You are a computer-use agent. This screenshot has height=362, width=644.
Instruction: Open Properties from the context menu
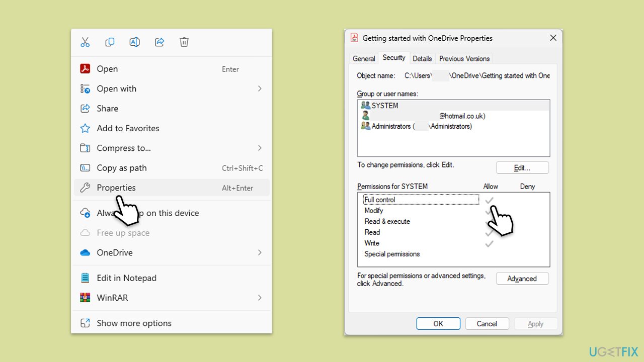tap(172, 188)
